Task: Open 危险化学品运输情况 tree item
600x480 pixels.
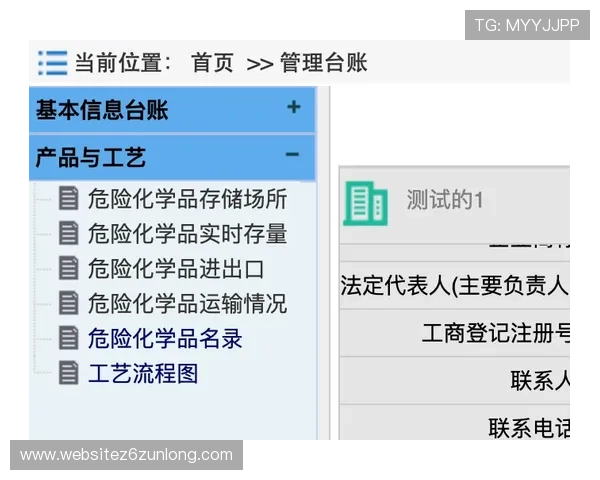Action: pos(188,304)
